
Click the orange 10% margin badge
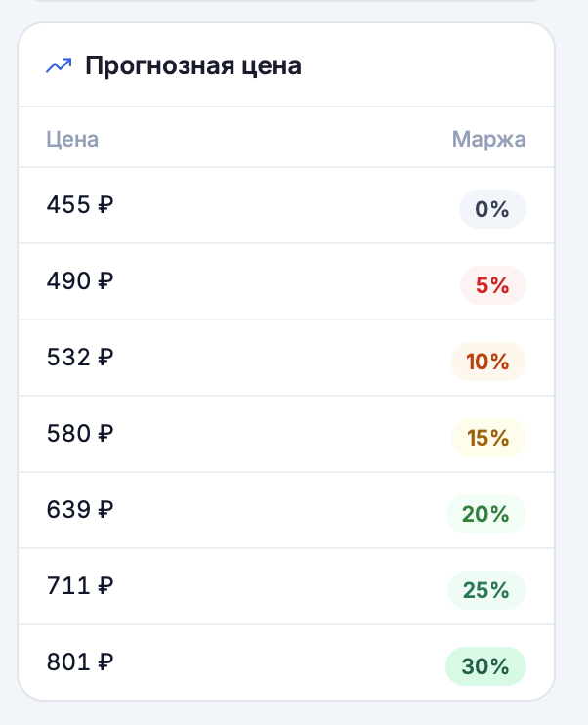coord(488,362)
